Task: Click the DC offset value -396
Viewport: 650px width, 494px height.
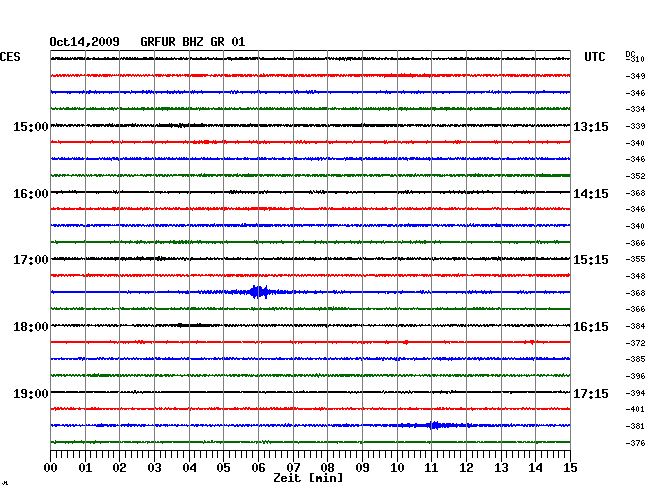Action: coord(635,376)
